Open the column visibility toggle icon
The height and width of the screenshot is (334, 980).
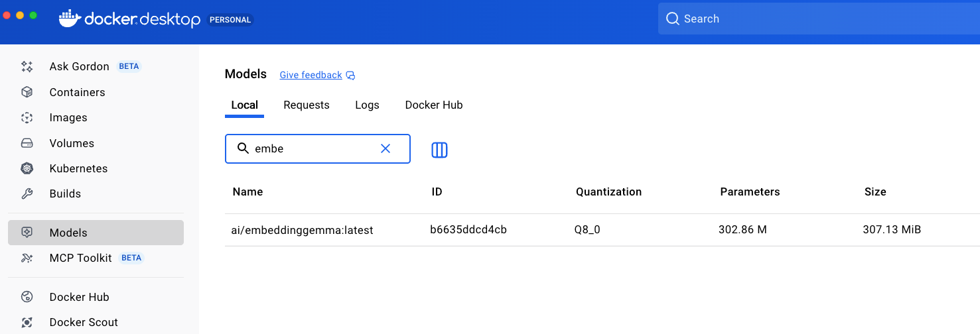(x=439, y=150)
